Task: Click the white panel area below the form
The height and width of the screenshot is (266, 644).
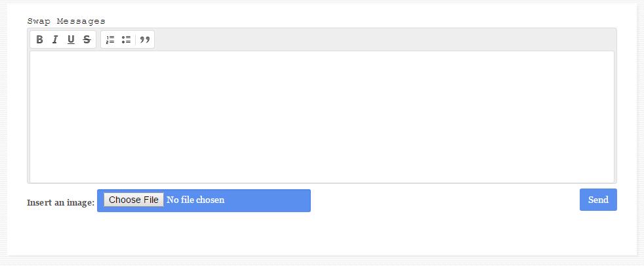Action: coord(322,234)
